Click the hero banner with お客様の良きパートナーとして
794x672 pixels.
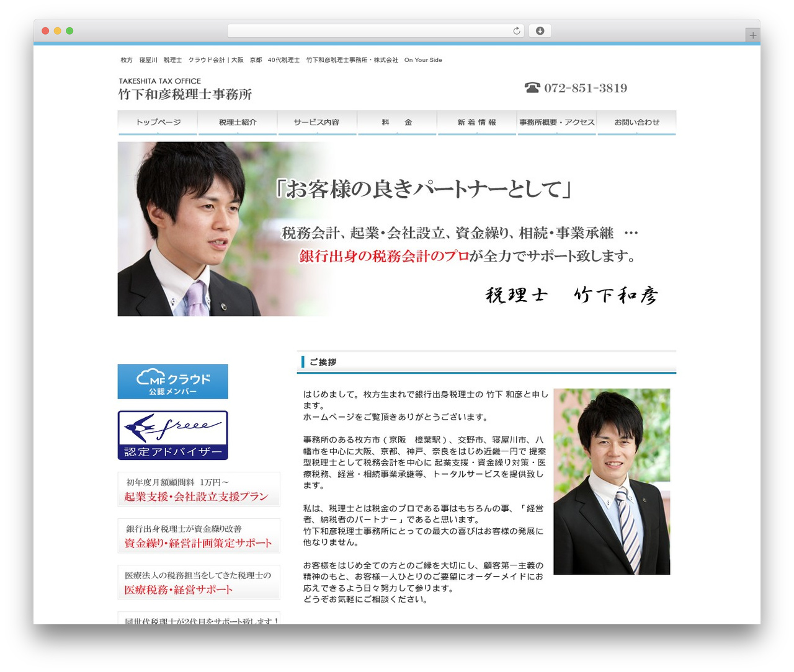[x=397, y=229]
